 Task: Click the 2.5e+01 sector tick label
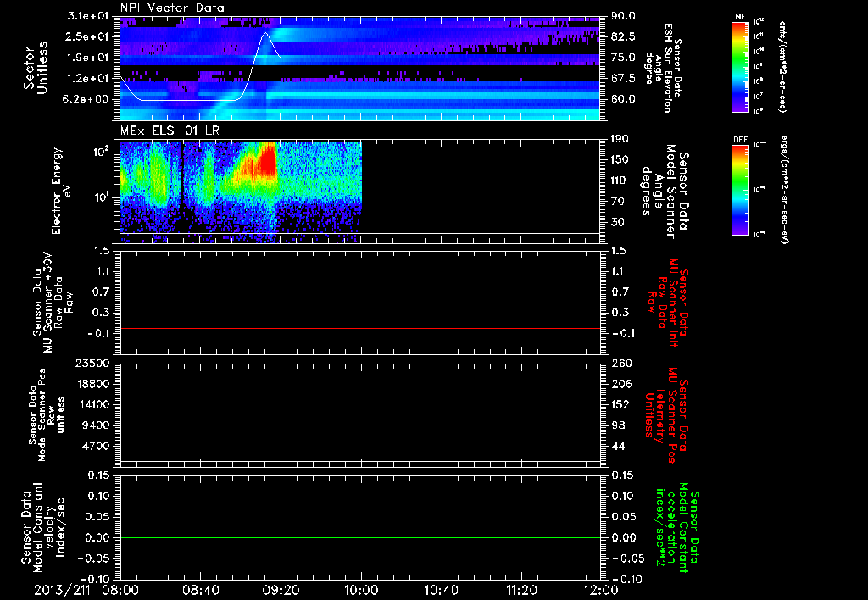[88, 36]
